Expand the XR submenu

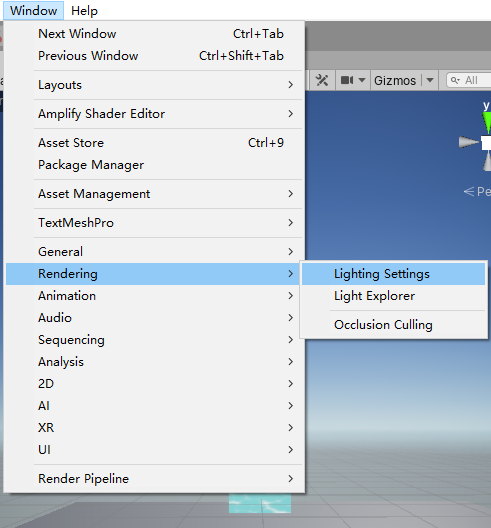(x=155, y=428)
